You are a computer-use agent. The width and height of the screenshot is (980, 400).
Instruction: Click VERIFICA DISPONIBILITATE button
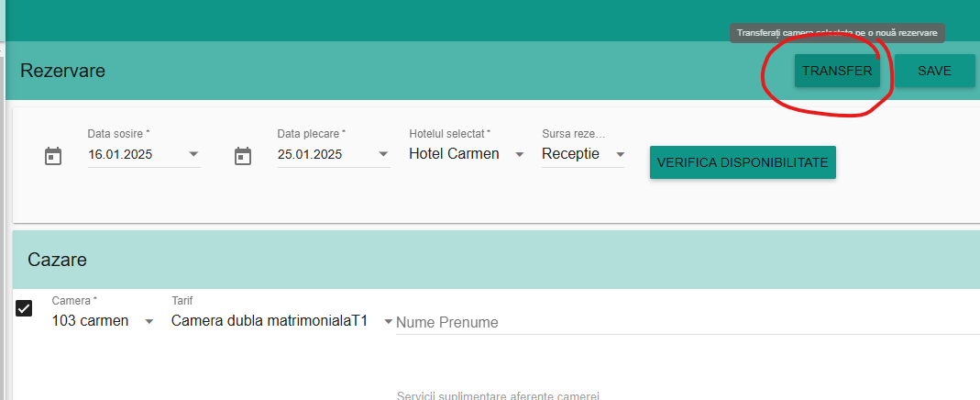tap(743, 162)
